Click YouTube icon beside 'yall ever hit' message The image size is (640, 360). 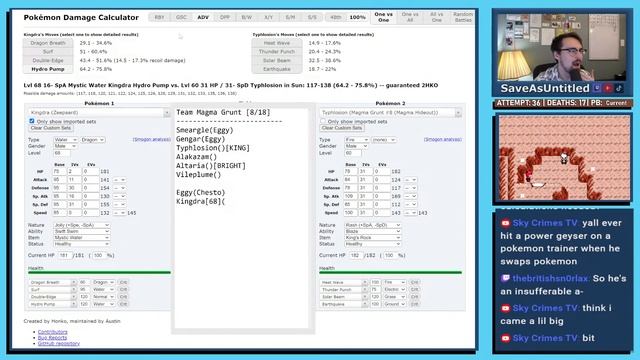(505, 223)
